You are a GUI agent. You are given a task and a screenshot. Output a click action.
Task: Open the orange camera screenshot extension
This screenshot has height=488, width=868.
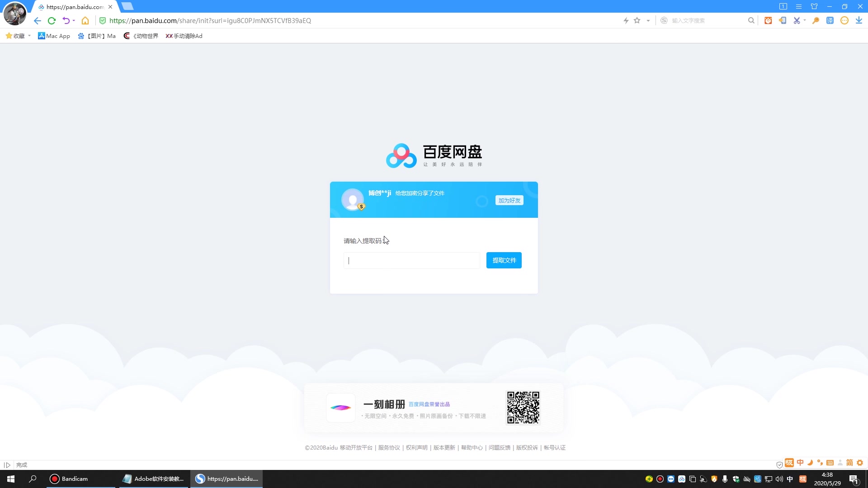click(x=768, y=21)
